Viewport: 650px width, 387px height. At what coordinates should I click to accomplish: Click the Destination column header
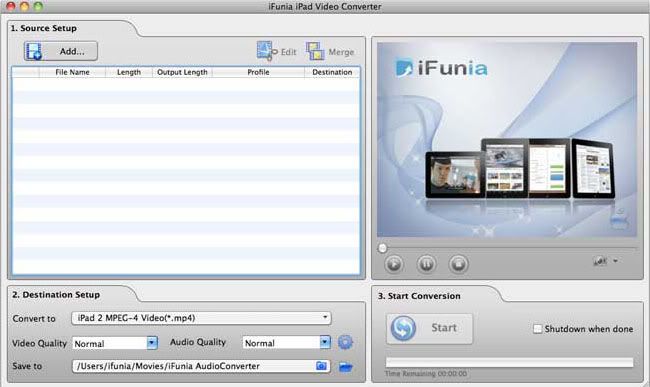pyautogui.click(x=332, y=72)
